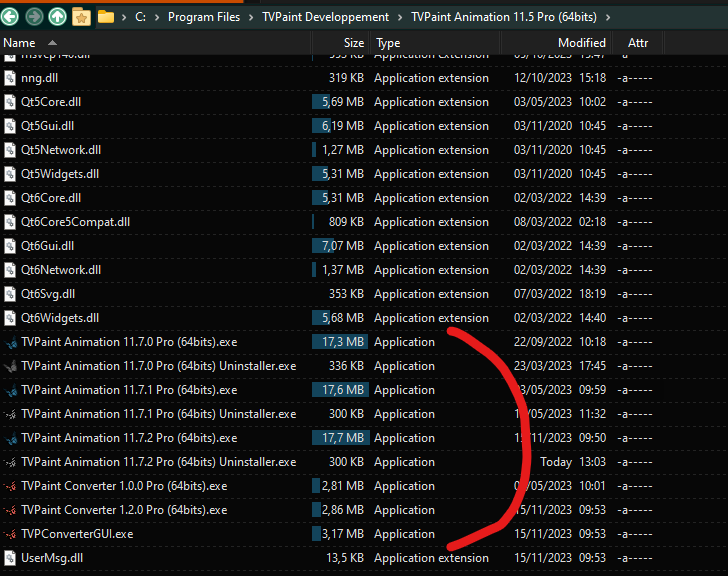Select file name Qt6Core5Compat.dll
The height and width of the screenshot is (576, 728).
pos(75,222)
